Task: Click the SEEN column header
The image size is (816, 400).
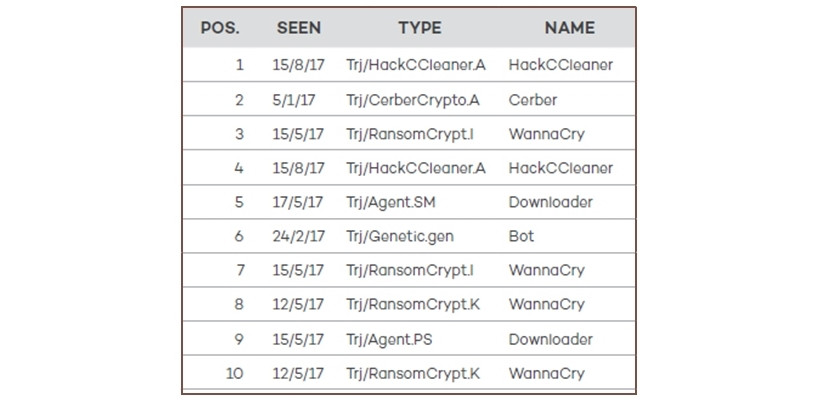Action: [298, 28]
